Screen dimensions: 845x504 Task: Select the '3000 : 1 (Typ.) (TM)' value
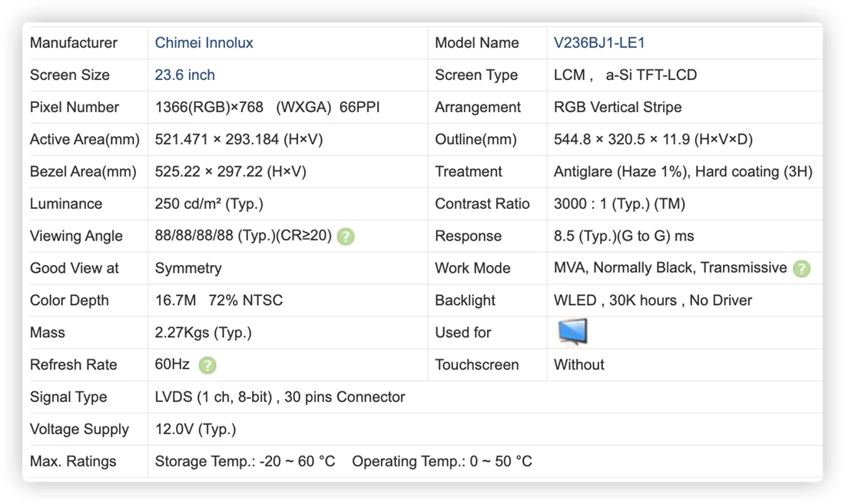click(x=619, y=204)
